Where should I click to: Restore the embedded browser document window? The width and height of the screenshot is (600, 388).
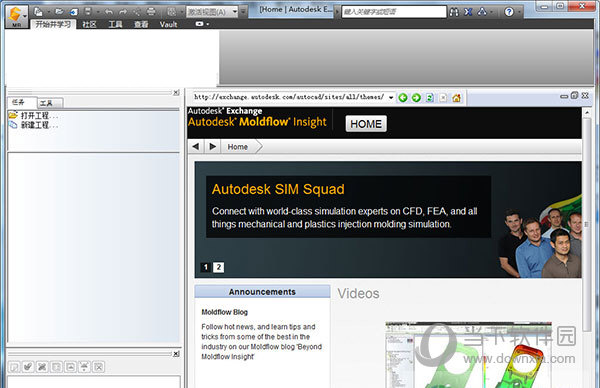pyautogui.click(x=574, y=96)
